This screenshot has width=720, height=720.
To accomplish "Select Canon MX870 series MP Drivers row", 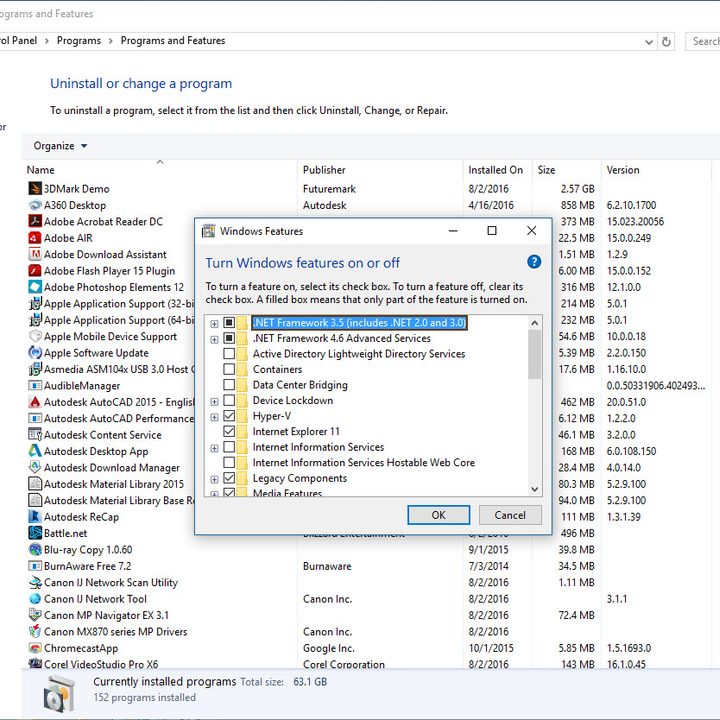I will coord(366,631).
